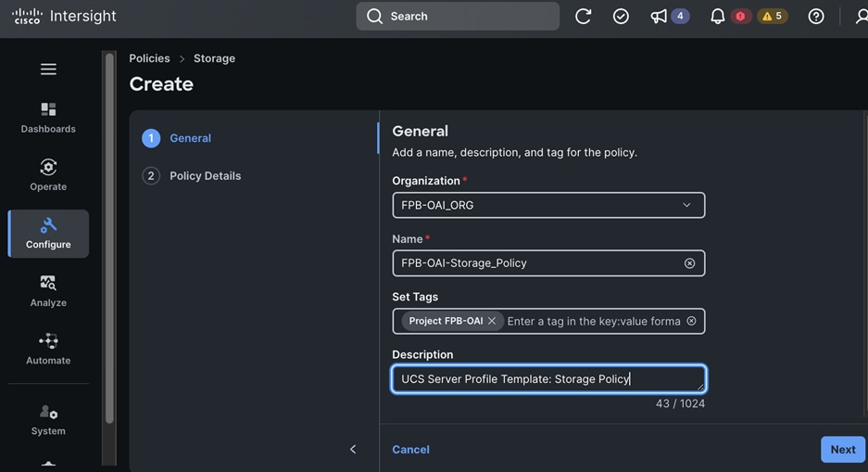Click the refresh icon in top bar
The height and width of the screenshot is (472, 868).
pyautogui.click(x=583, y=16)
